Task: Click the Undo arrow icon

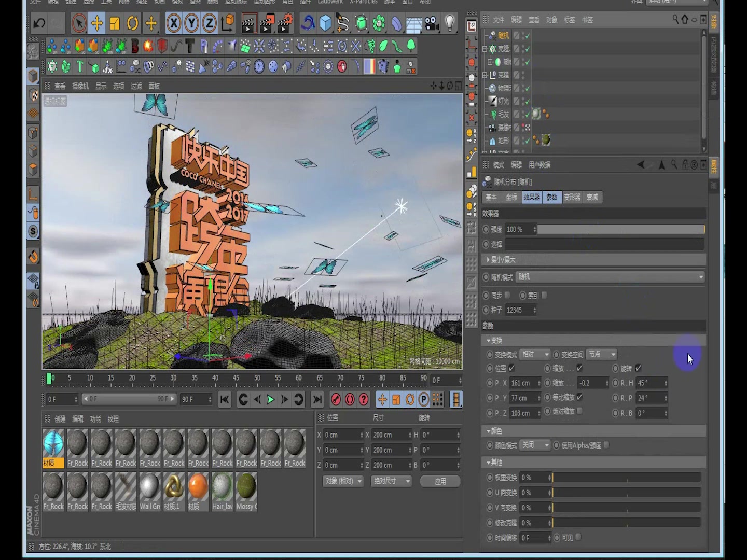Action: pos(39,23)
